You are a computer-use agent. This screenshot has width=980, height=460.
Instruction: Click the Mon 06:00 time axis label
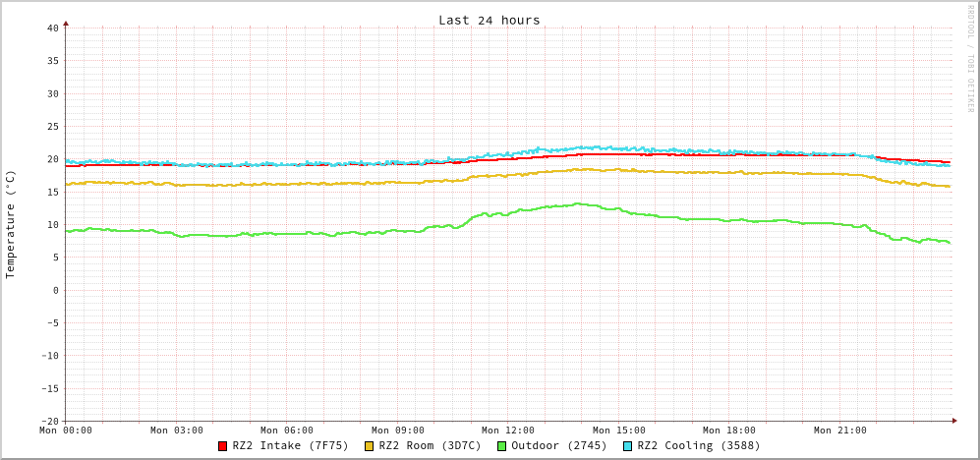(287, 431)
